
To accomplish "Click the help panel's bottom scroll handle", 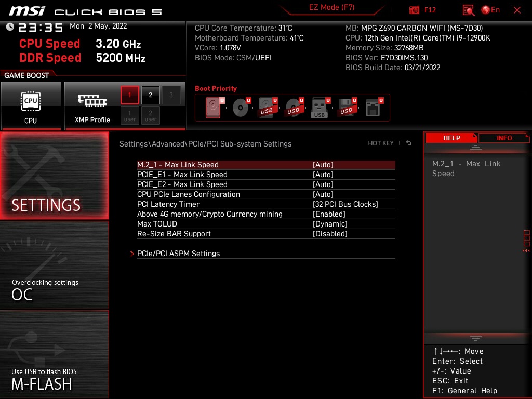I will pyautogui.click(x=476, y=339).
